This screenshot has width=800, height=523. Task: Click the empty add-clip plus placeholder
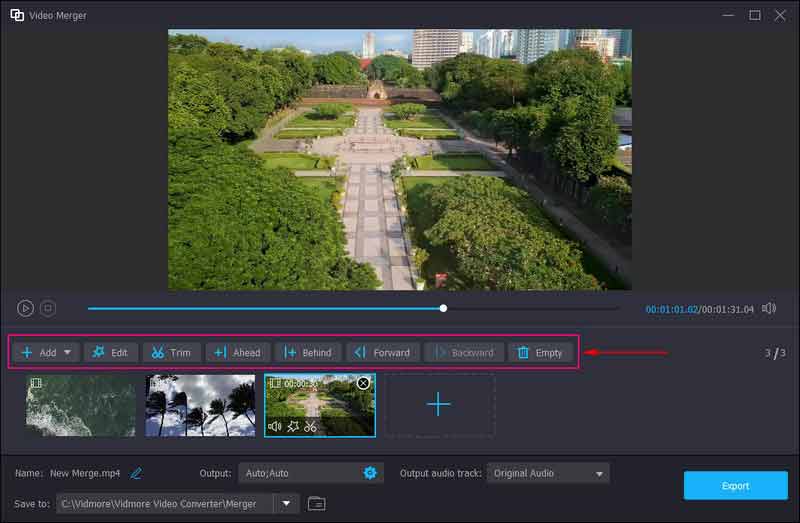click(x=438, y=405)
